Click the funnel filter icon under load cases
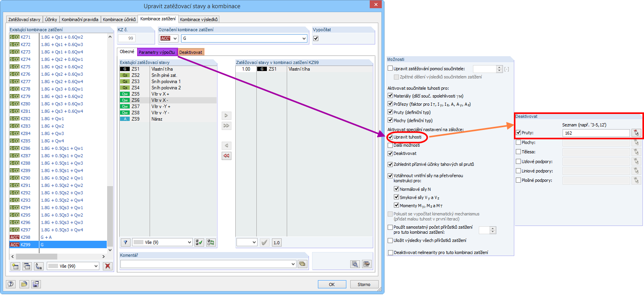The width and height of the screenshot is (644, 295). (125, 242)
